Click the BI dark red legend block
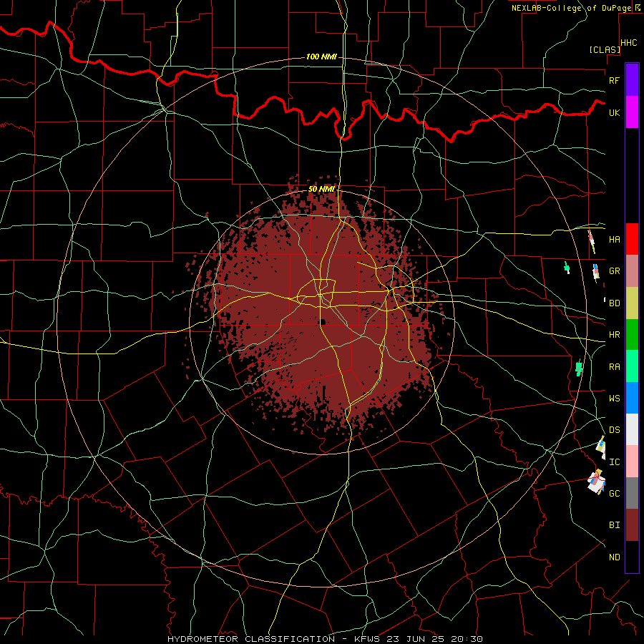The width and height of the screenshot is (644, 644). (x=632, y=525)
